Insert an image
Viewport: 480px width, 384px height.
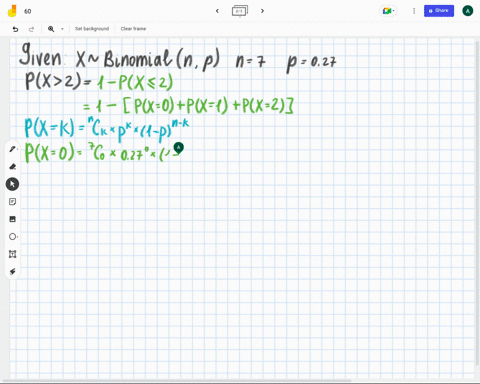pos(12,219)
